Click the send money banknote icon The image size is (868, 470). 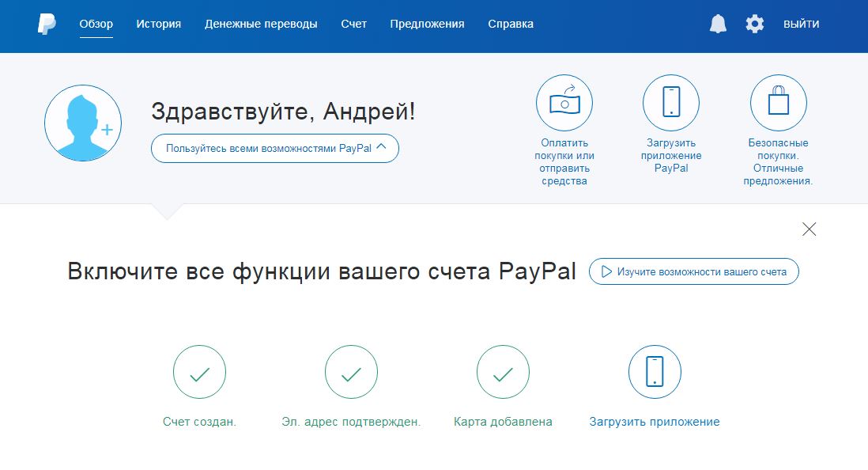[564, 103]
